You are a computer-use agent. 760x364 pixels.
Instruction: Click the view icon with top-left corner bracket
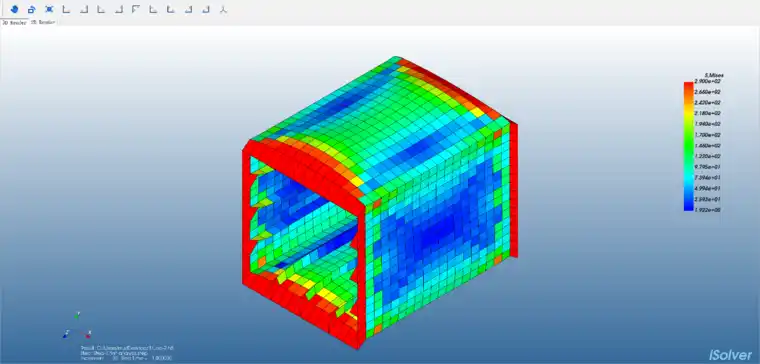click(136, 9)
